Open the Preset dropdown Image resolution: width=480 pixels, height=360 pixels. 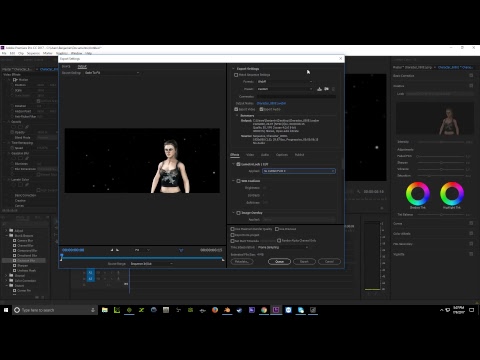[x=285, y=89]
